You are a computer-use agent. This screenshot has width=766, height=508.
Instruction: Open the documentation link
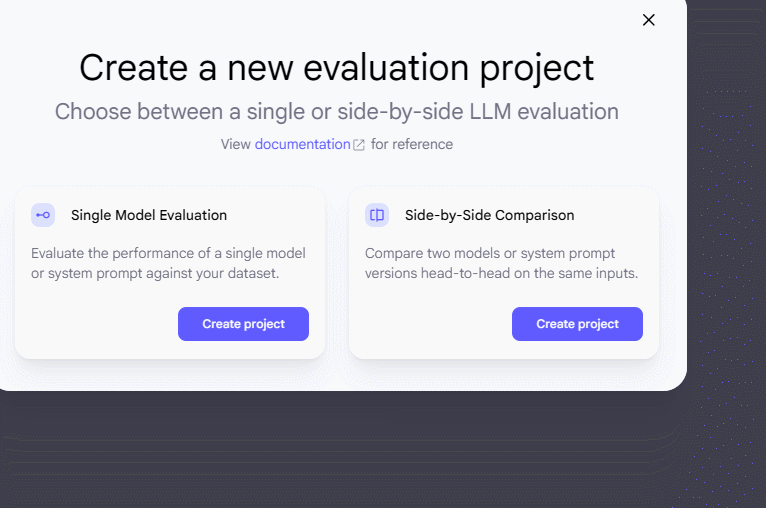[x=302, y=144]
